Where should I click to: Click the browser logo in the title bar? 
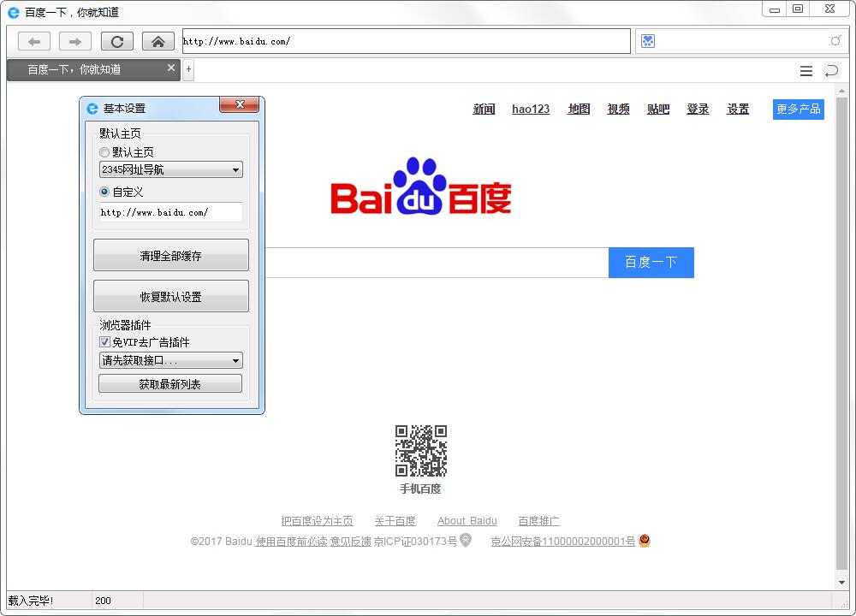[x=13, y=12]
